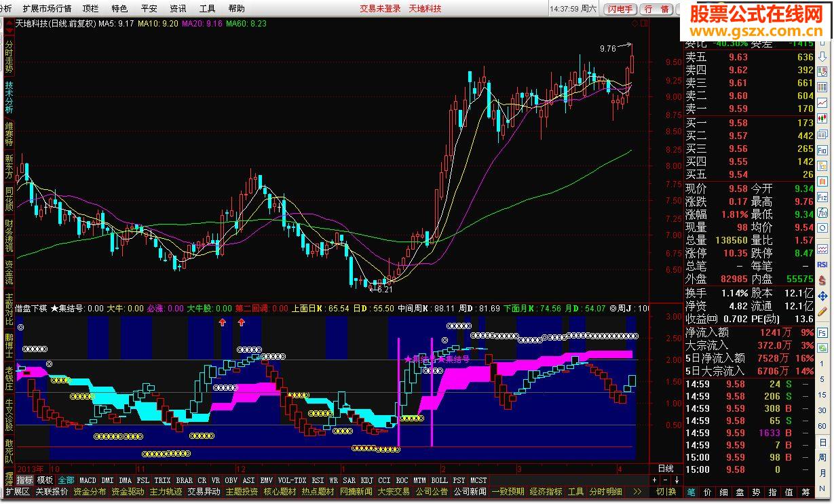Open 新东方 in left sidebar
This screenshot has width=834, height=504.
pos(9,168)
